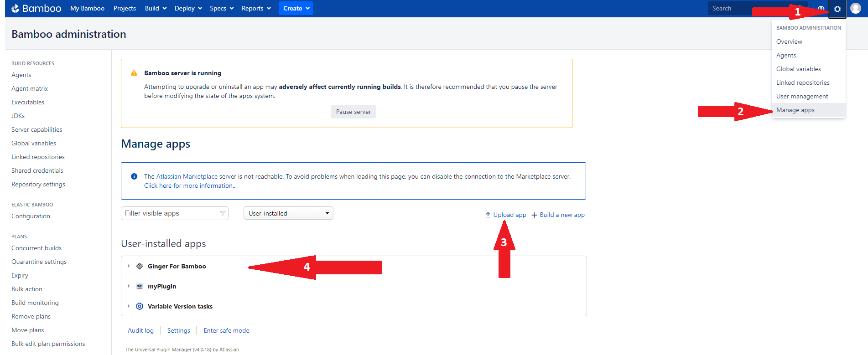Click the Variable Version tasks app icon
Screen dimensions: 868x355
click(x=140, y=306)
